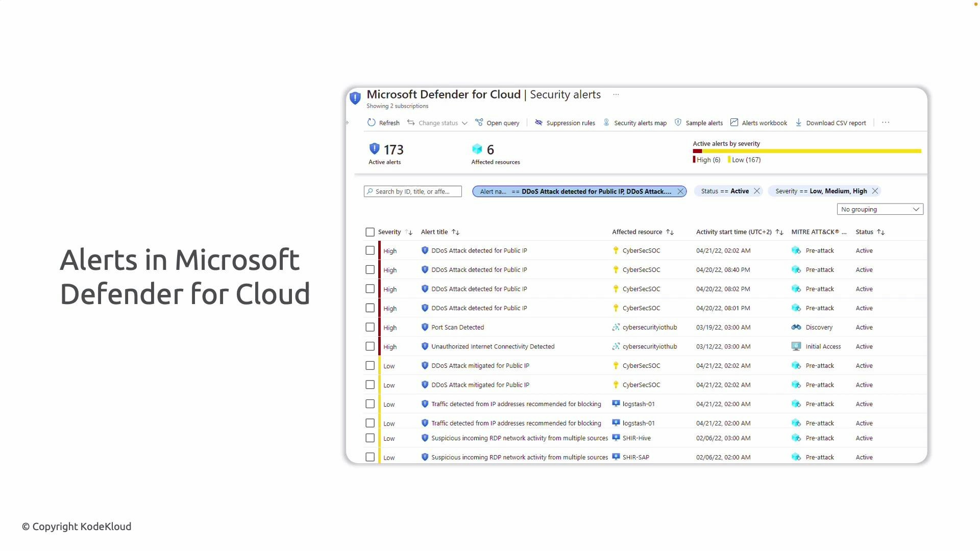The width and height of the screenshot is (980, 551).
Task: Refresh the security alerts list
Action: tap(383, 122)
